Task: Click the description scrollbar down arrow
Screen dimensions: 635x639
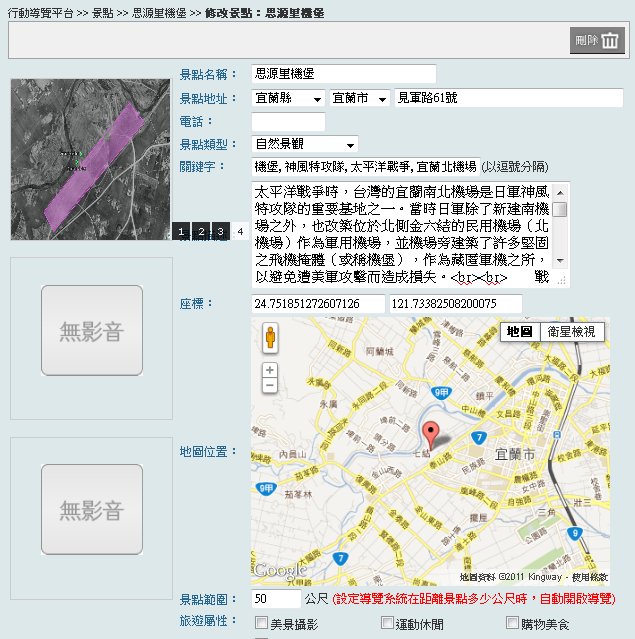Action: coord(560,261)
